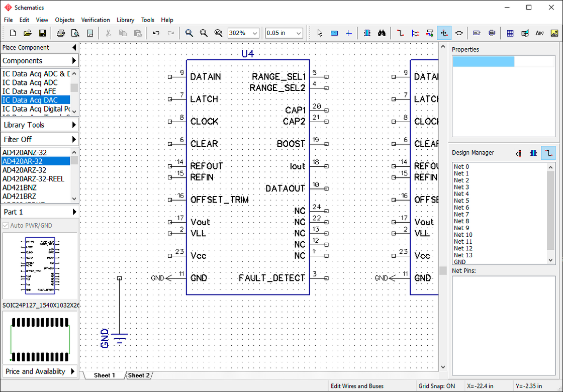The width and height of the screenshot is (563, 392).
Task: Click the Properties blue highlighted field
Action: point(483,61)
